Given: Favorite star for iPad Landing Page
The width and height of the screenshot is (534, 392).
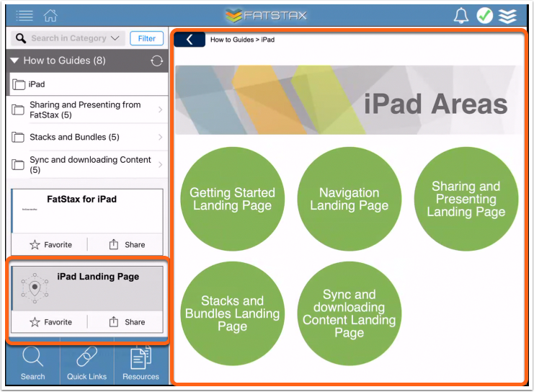Looking at the screenshot, I should (35, 322).
